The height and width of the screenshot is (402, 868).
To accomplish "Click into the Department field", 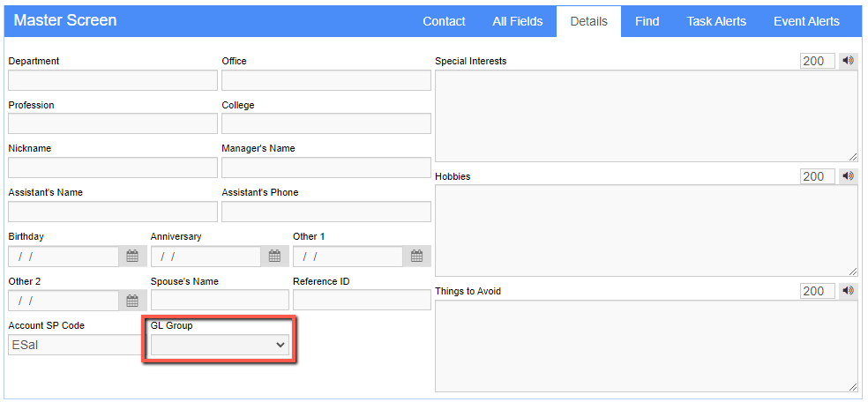I will click(113, 80).
